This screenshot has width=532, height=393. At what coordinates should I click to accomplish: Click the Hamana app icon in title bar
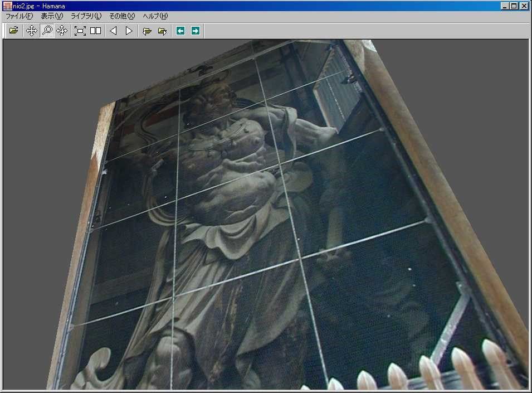7,6
